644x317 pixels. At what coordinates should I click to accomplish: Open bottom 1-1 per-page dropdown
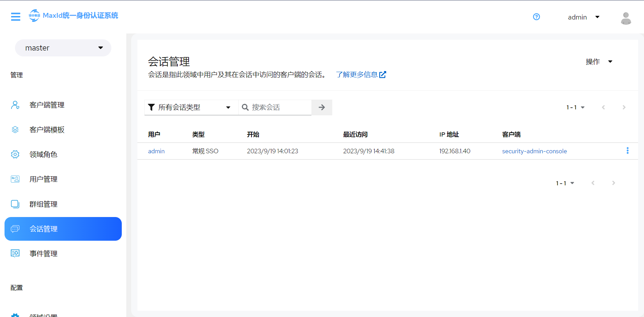(x=565, y=183)
